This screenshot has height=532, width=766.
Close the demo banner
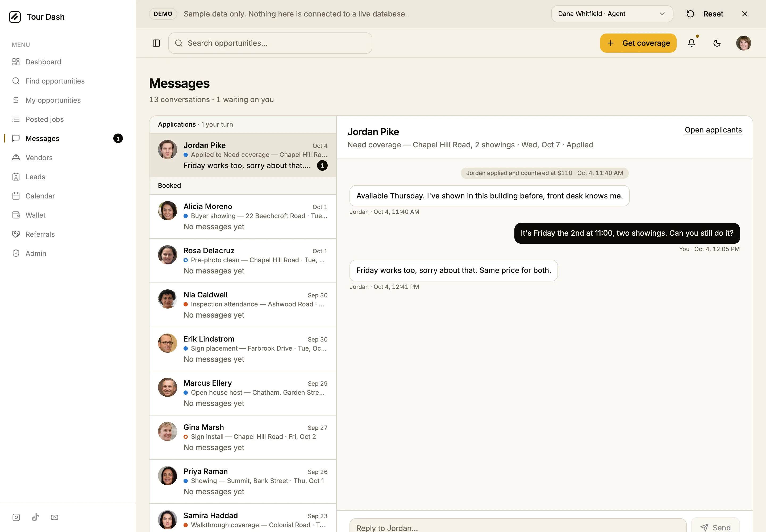pos(744,14)
